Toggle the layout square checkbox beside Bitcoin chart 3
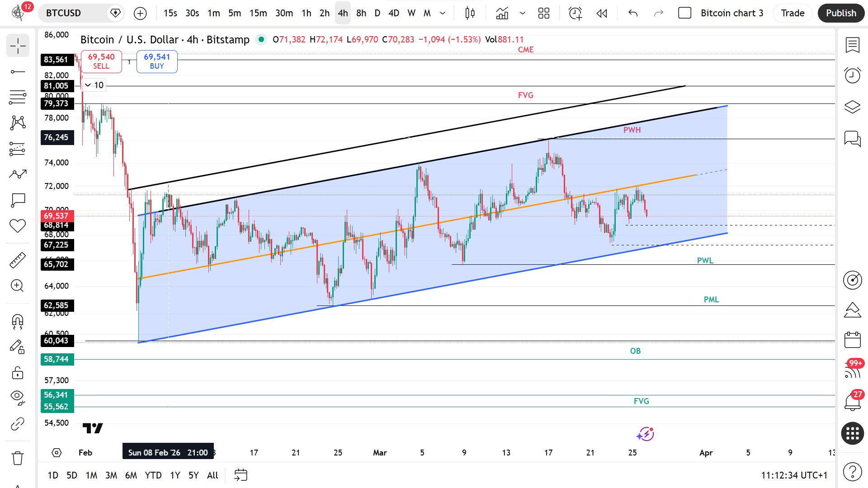This screenshot has height=488, width=868. pyautogui.click(x=684, y=13)
